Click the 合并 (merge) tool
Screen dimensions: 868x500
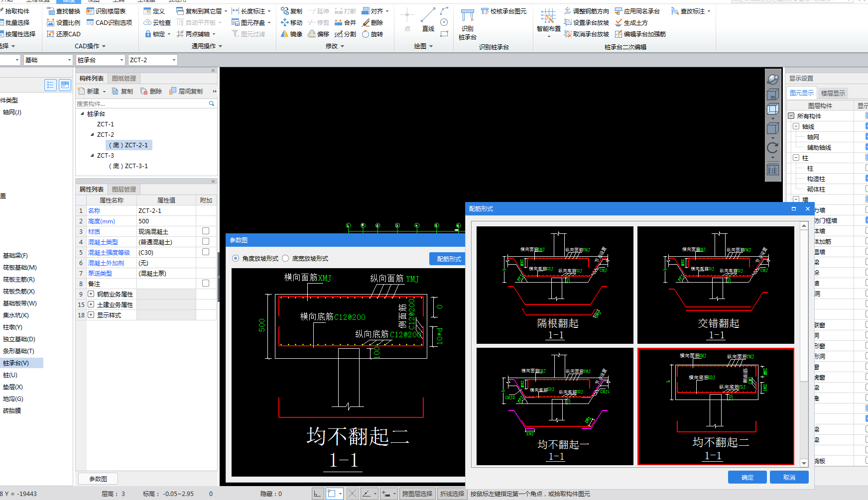[346, 22]
